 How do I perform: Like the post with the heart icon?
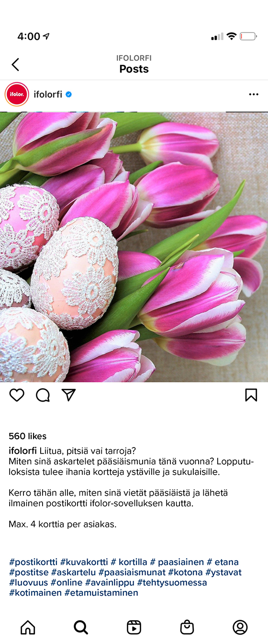point(17,395)
